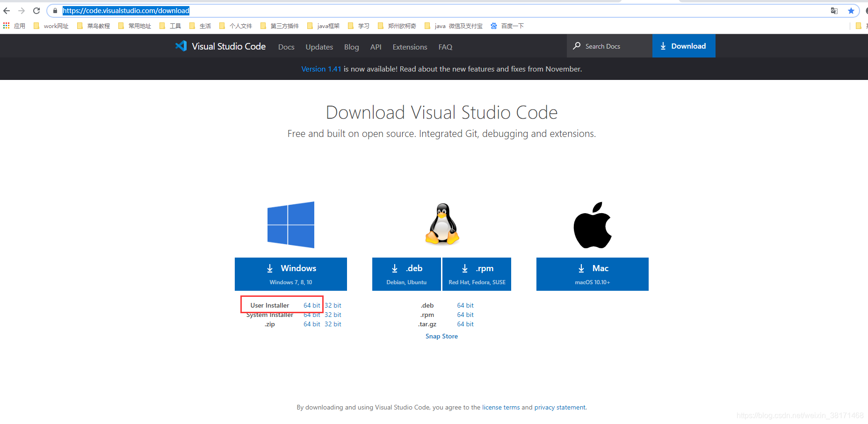Download Linux .deb 64 bit link
The height and width of the screenshot is (424, 868).
tap(465, 305)
